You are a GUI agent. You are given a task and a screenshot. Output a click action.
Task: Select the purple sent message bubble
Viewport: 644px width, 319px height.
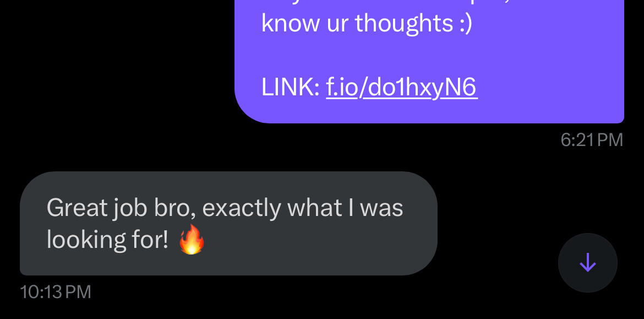[429, 61]
